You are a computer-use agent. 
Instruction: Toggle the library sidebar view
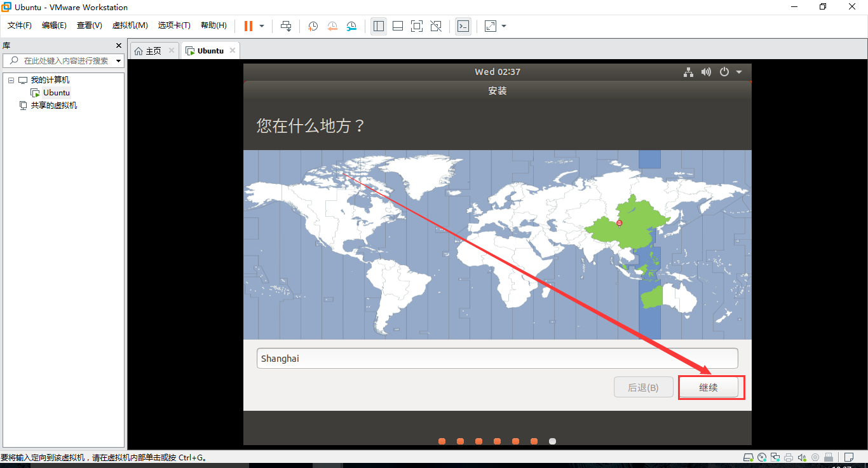(x=379, y=26)
